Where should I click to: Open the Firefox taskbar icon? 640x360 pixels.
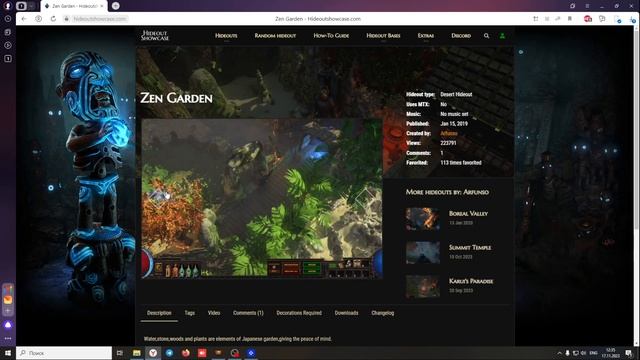tap(186, 353)
